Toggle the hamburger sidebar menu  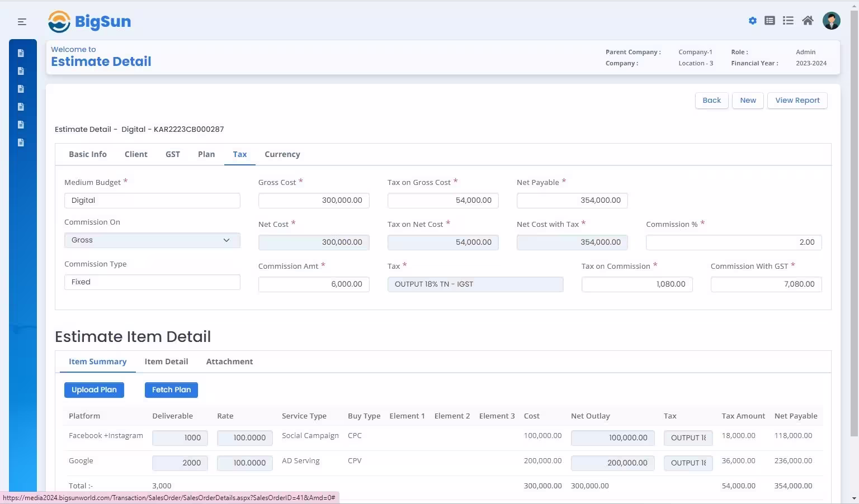point(22,22)
